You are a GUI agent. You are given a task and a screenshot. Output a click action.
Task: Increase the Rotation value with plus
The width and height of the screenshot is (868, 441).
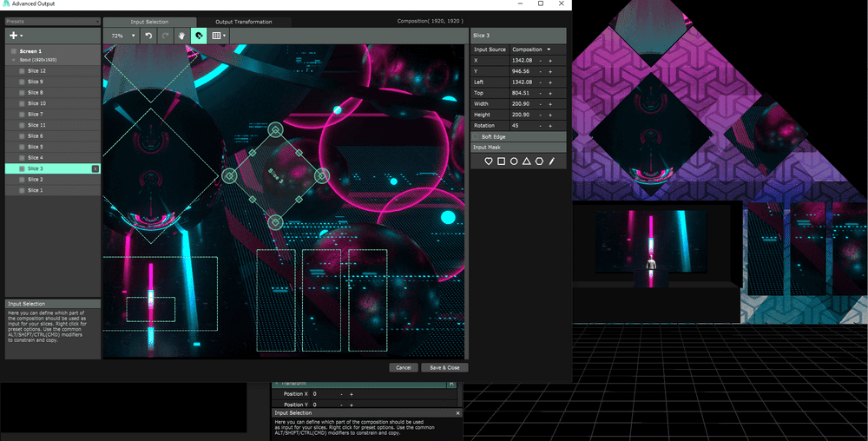coord(550,126)
